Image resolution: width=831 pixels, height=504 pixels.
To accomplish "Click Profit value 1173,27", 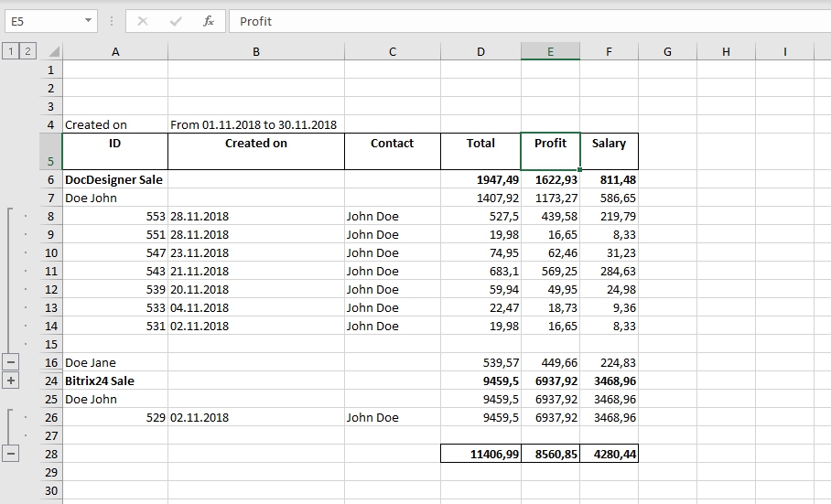I will [550, 198].
